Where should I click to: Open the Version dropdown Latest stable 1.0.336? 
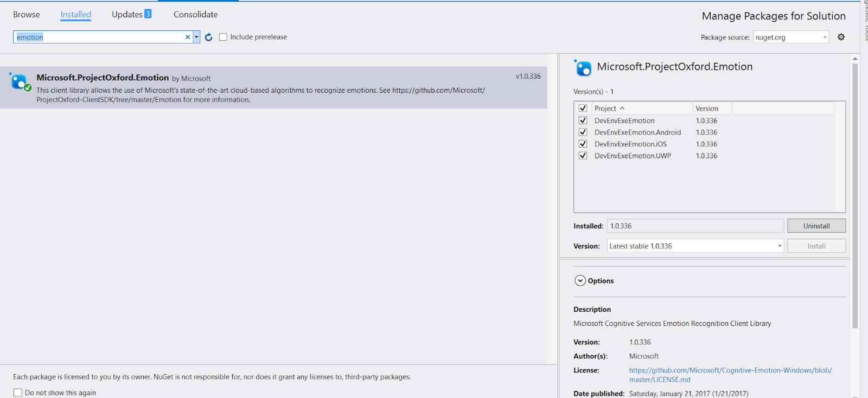pos(695,246)
